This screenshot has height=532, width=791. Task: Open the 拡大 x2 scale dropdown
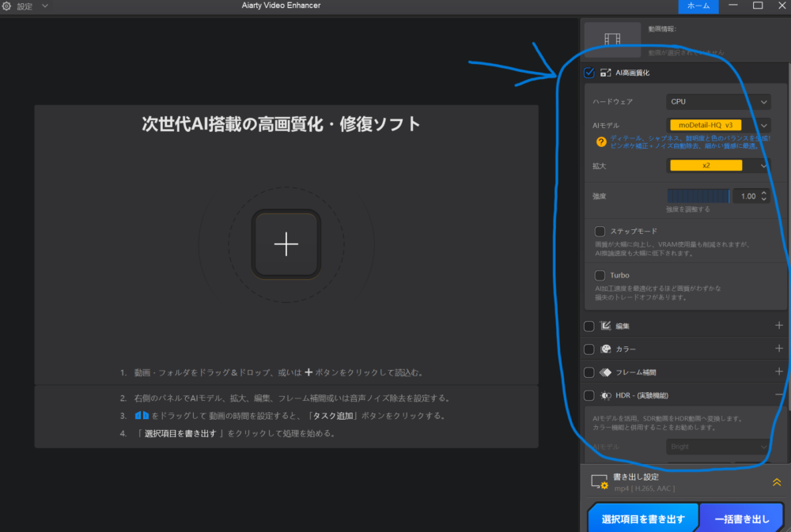point(718,165)
